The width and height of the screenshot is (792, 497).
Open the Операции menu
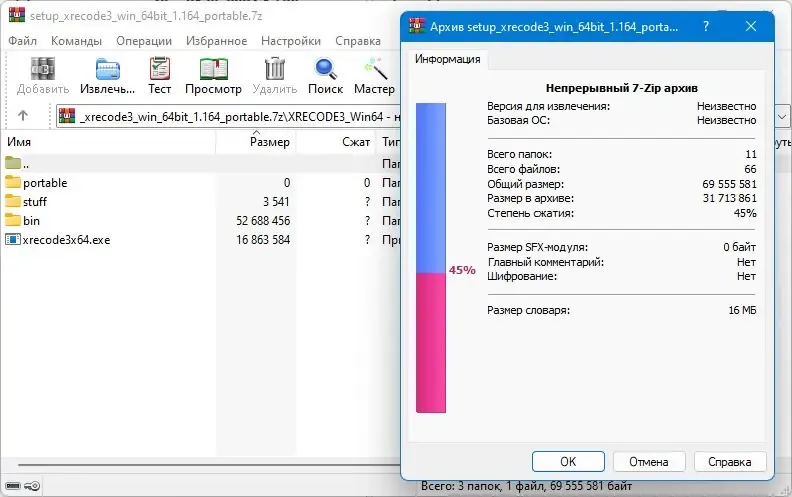click(x=144, y=41)
